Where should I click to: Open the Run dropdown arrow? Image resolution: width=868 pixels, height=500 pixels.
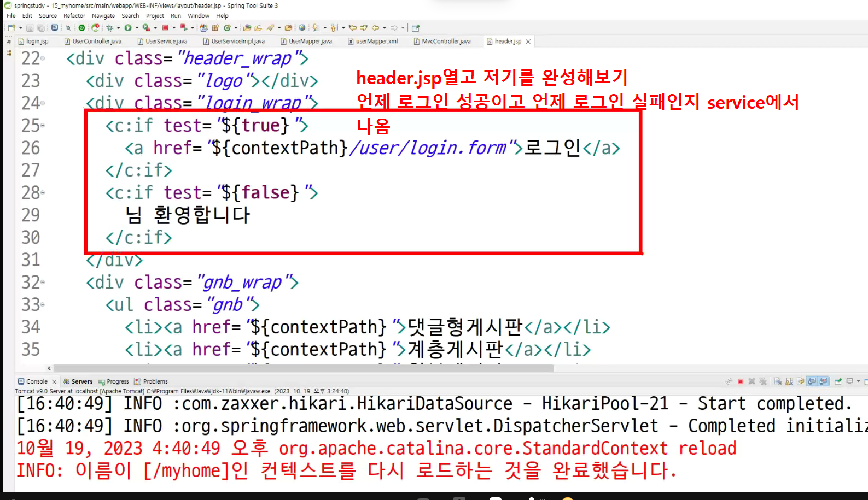pyautogui.click(x=137, y=28)
